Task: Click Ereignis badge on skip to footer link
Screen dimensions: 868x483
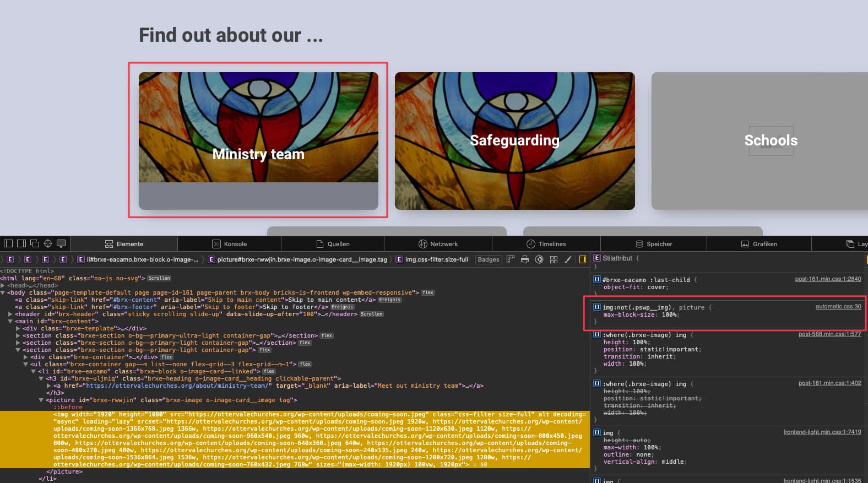Action: click(x=342, y=307)
